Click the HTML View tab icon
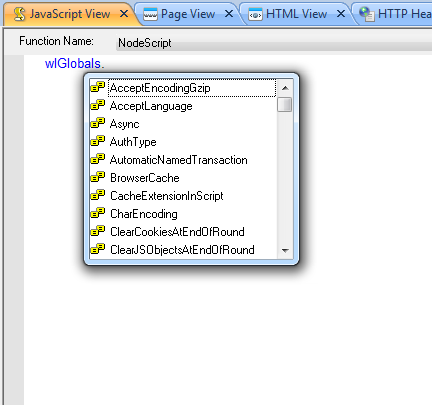Image resolution: width=433 pixels, height=405 pixels. (x=255, y=14)
